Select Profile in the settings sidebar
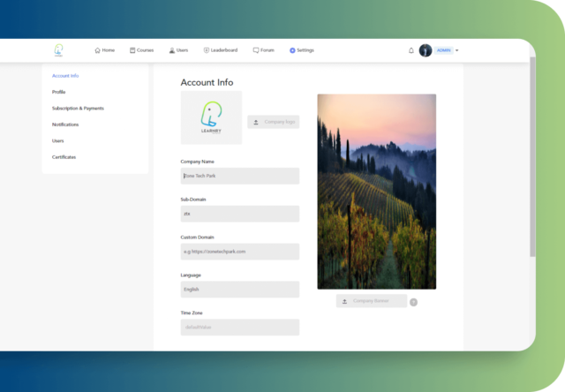 click(59, 92)
